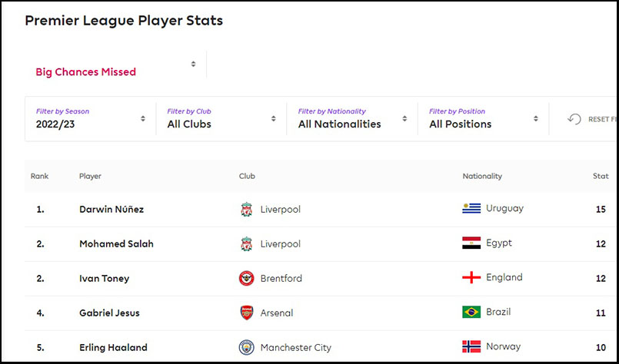619x364 pixels.
Task: Click the Brazil flag icon
Action: tap(471, 313)
